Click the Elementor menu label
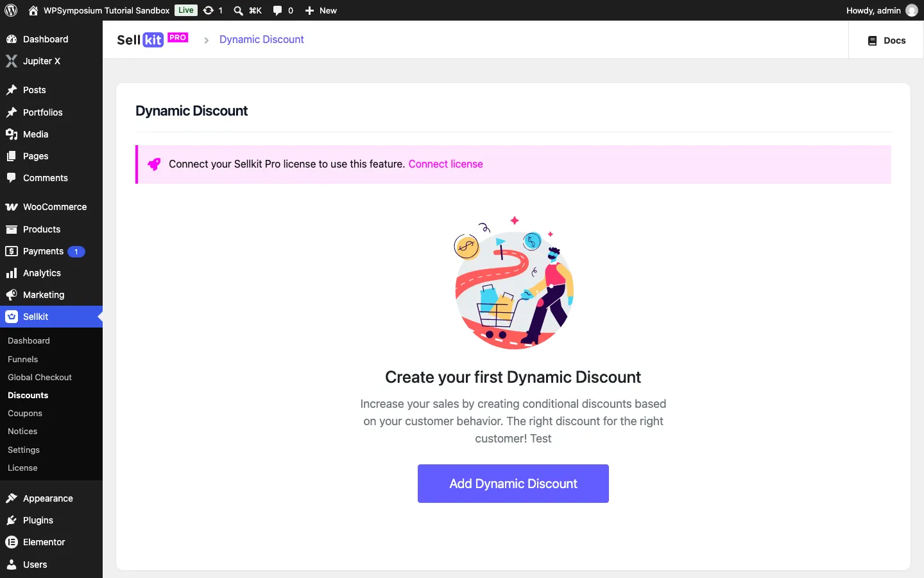 [x=44, y=542]
